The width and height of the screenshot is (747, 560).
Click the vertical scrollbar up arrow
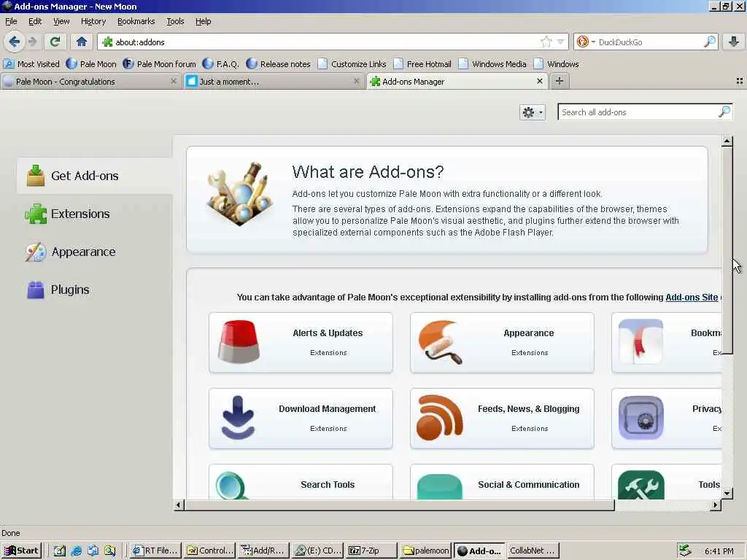tap(727, 141)
